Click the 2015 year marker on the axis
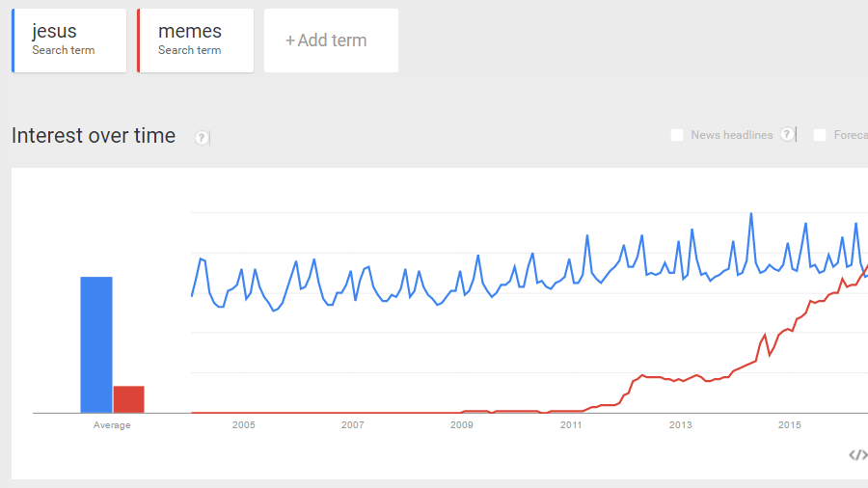Screen dimensions: 868x488 (x=790, y=425)
